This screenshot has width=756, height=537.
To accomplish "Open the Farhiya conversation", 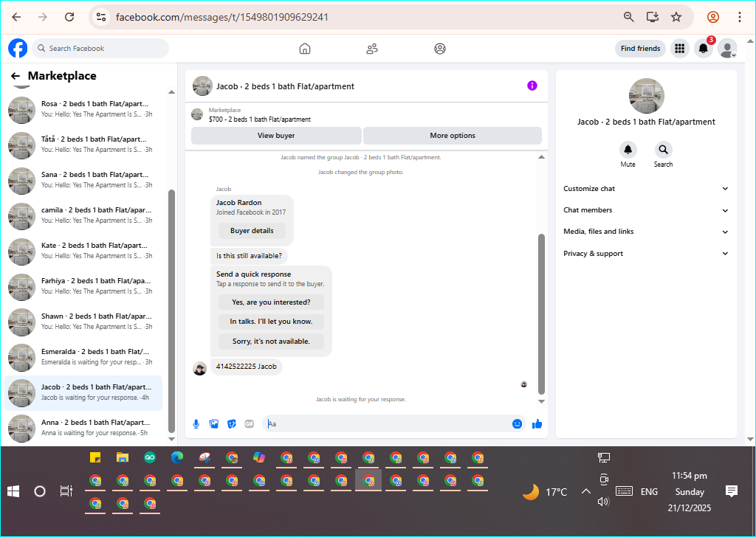I will coord(83,286).
